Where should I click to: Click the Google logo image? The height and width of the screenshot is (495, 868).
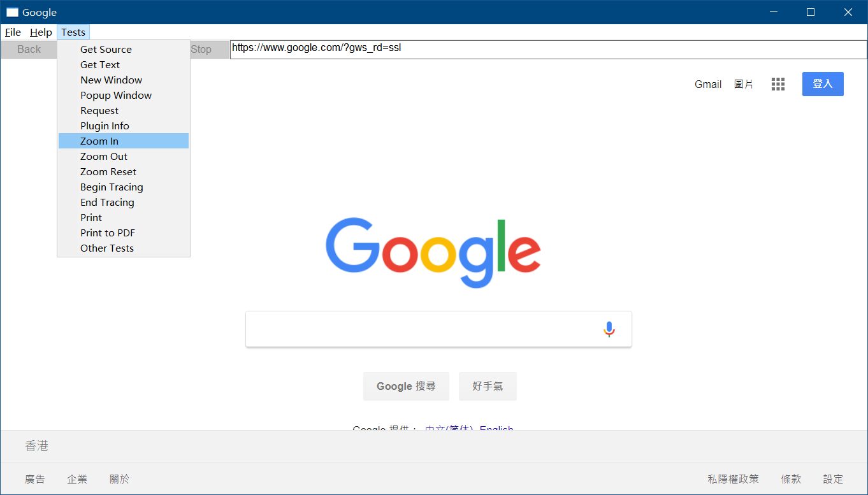pyautogui.click(x=433, y=253)
